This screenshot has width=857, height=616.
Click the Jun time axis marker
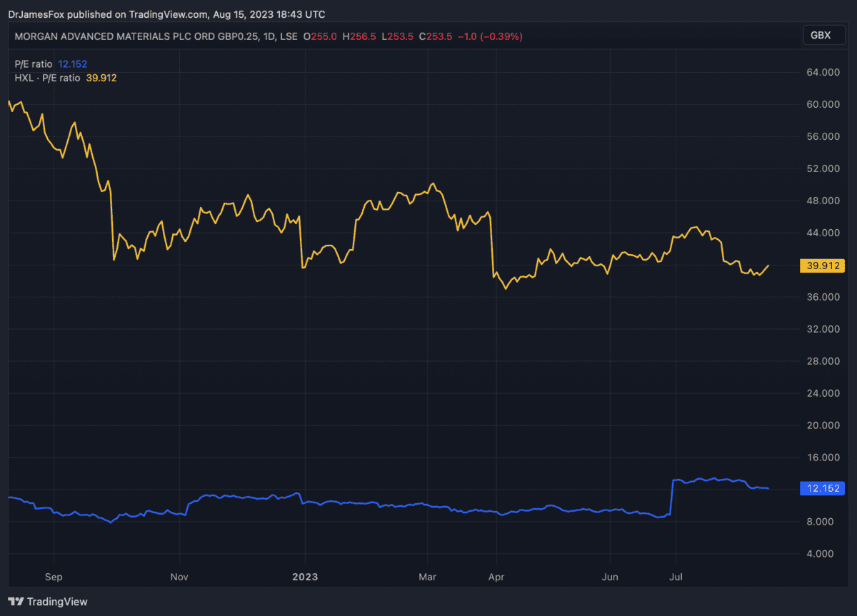click(611, 576)
